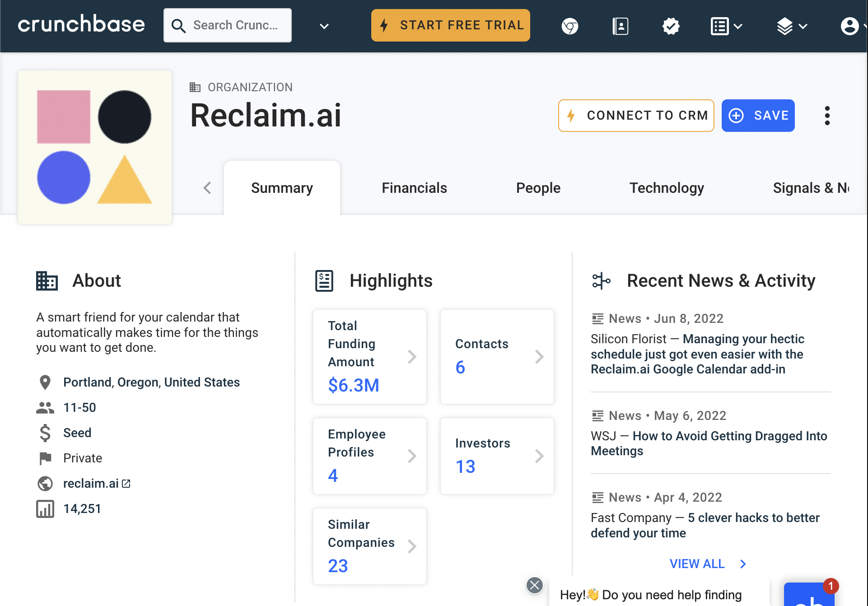This screenshot has width=868, height=606.
Task: Expand the Investors card chevron
Action: [x=539, y=456]
